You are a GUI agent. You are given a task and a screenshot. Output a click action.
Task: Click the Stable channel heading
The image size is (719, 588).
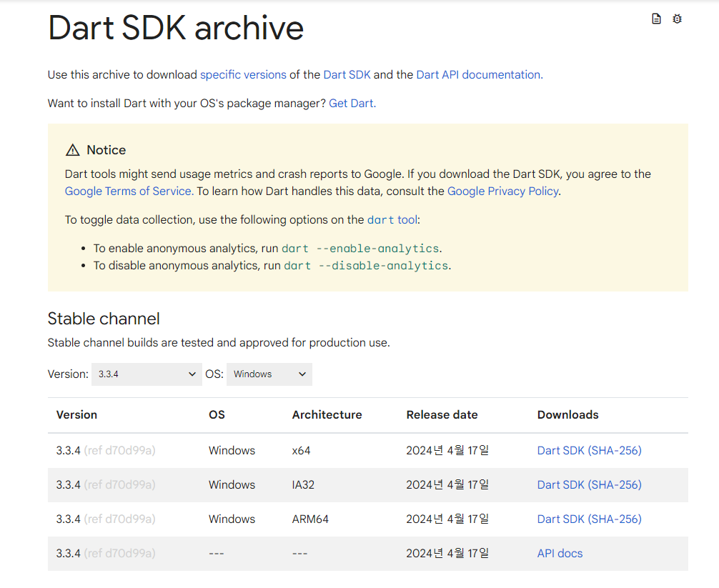pyautogui.click(x=104, y=319)
